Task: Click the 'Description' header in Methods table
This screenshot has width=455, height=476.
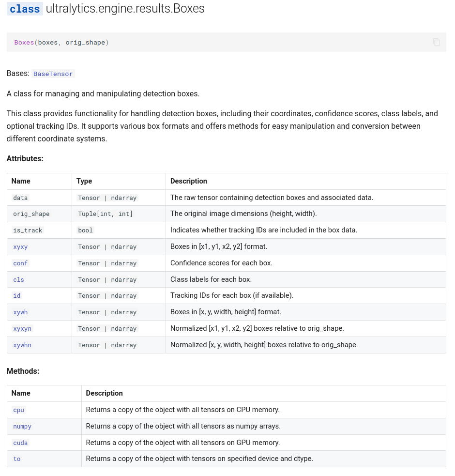Action: (104, 393)
